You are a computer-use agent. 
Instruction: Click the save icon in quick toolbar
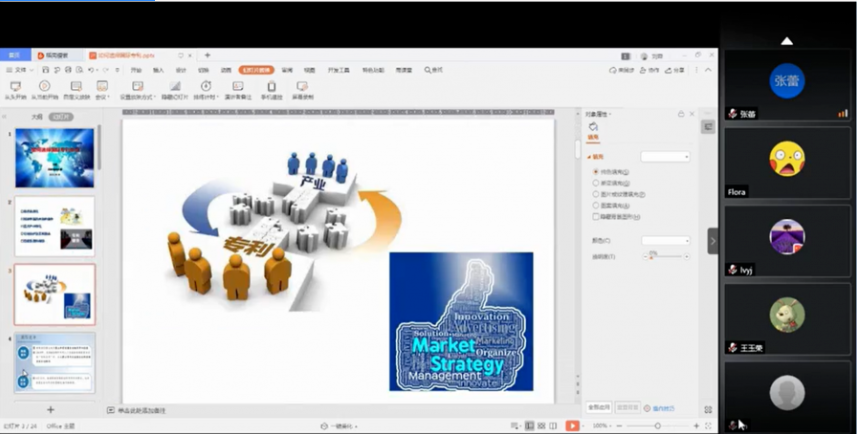[46, 70]
